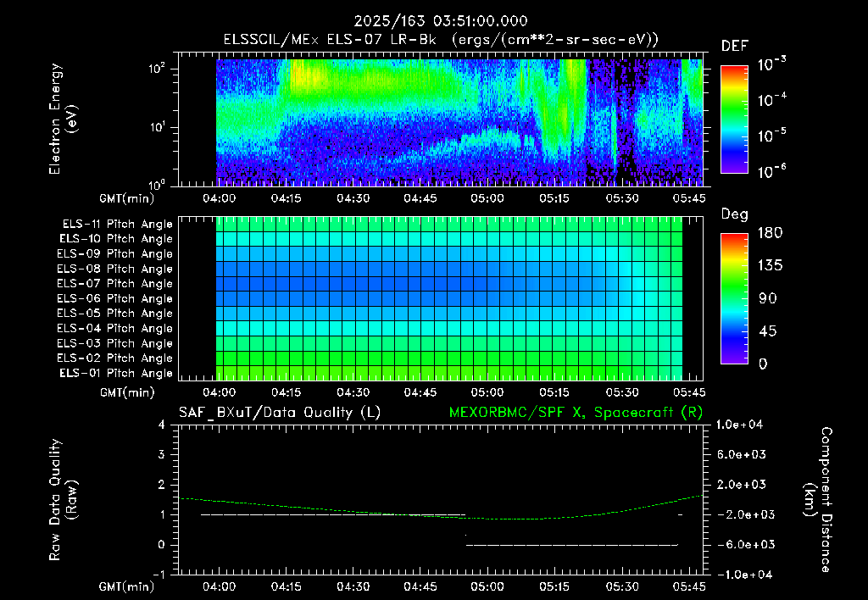Click the SAF_BXuT/Data Quality (L) legend title

click(280, 413)
